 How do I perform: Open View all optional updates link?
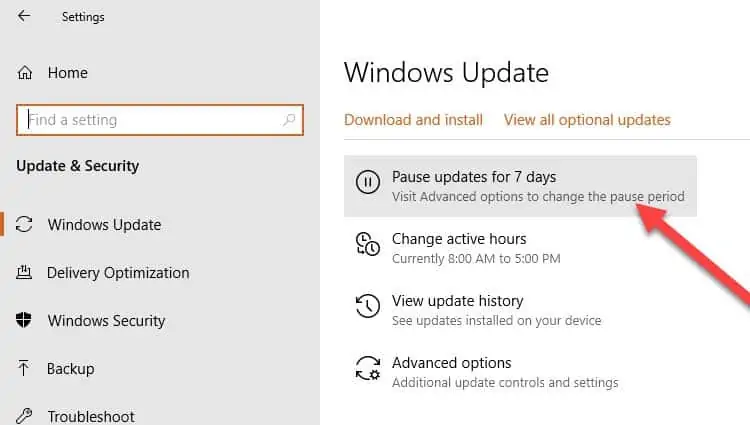pos(587,120)
